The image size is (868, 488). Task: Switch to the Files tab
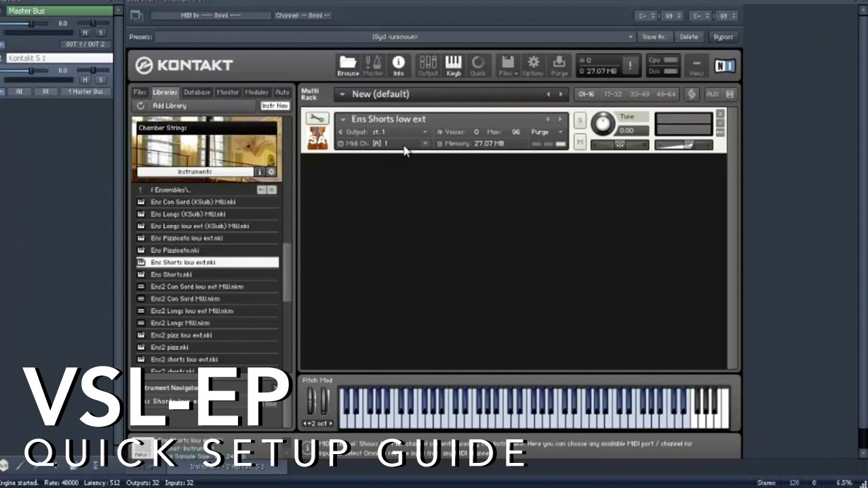click(x=140, y=92)
